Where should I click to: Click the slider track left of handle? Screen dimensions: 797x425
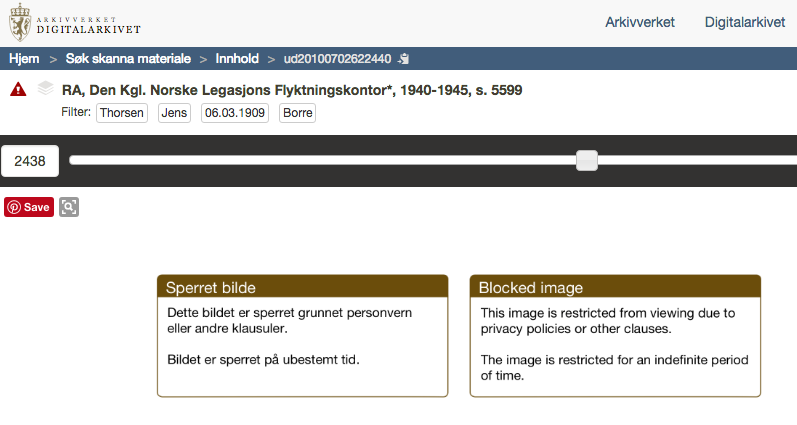coord(323,161)
